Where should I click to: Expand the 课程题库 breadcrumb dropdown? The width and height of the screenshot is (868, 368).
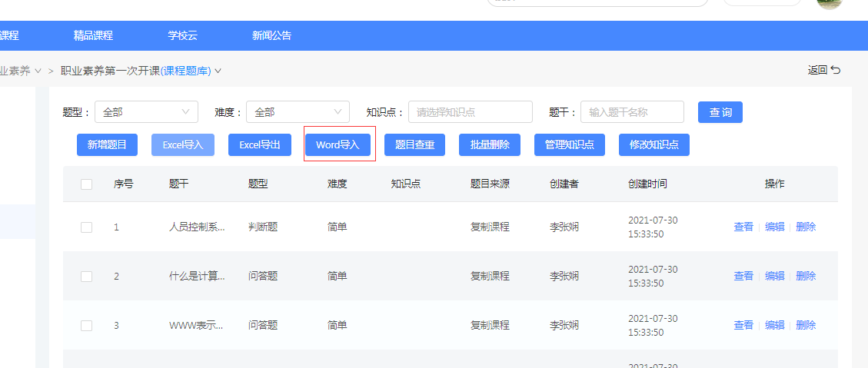pos(218,71)
